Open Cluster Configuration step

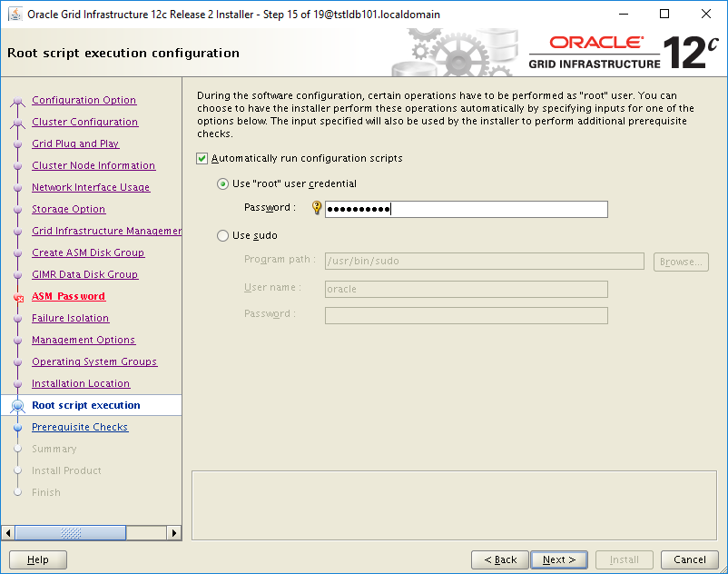[85, 122]
